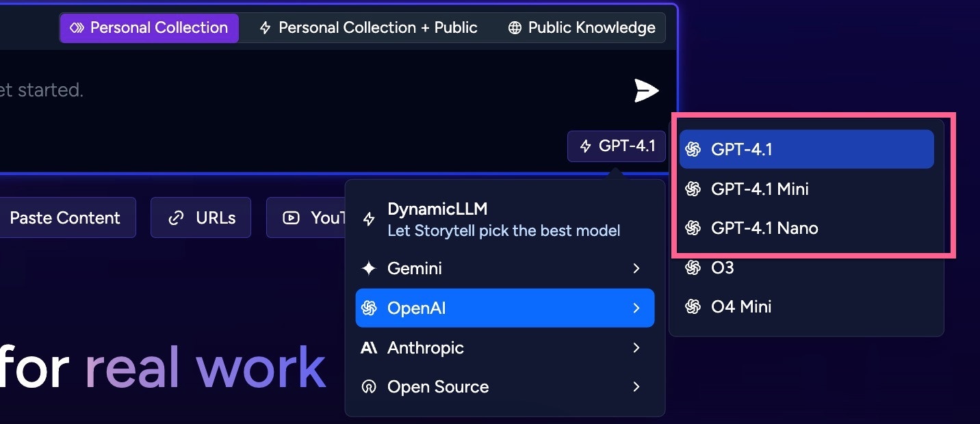Select the O3 model
This screenshot has height=424, width=980.
807,267
